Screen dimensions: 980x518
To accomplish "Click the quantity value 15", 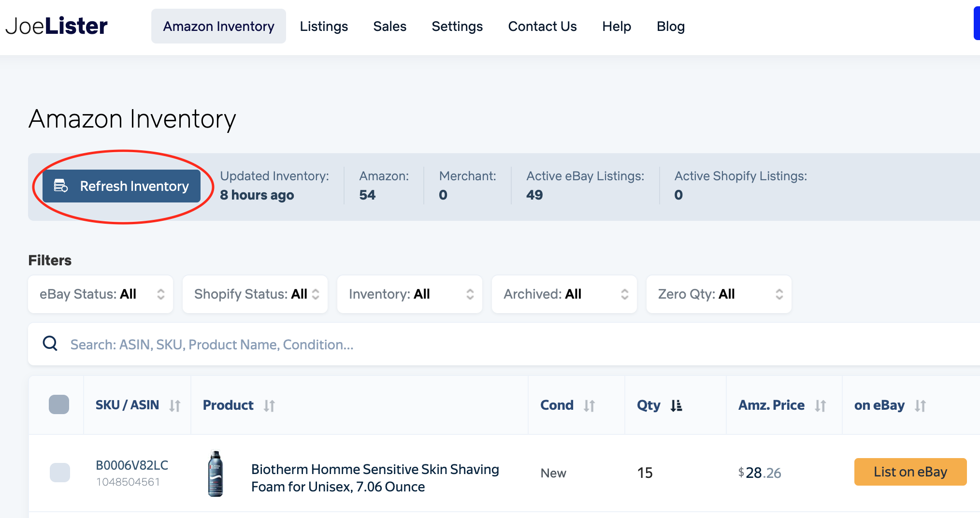I will click(645, 473).
